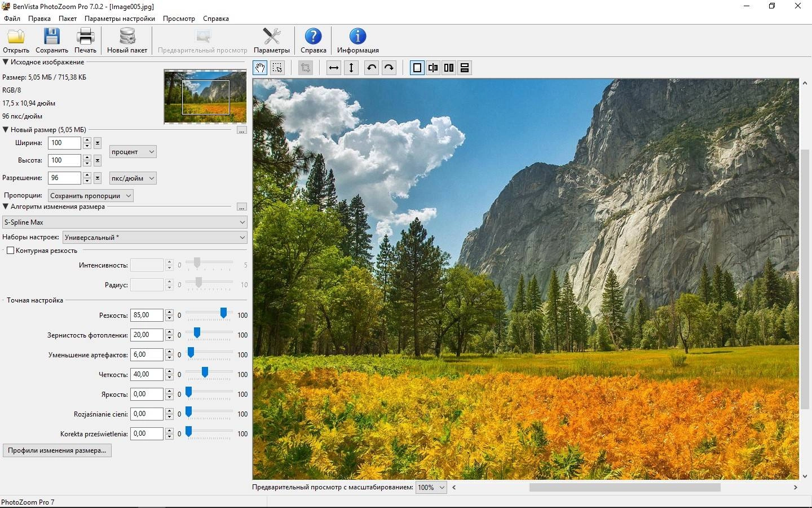812x508 pixels.
Task: Open Наборы настроек Универсальный dropdown
Action: pyautogui.click(x=155, y=238)
